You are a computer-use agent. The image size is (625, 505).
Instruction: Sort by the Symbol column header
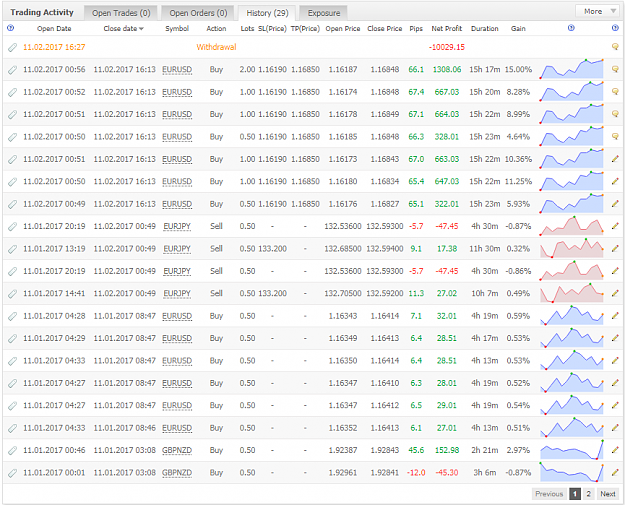click(x=177, y=28)
